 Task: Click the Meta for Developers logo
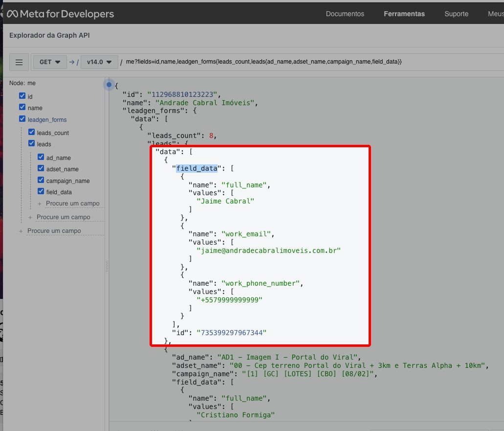click(x=60, y=14)
